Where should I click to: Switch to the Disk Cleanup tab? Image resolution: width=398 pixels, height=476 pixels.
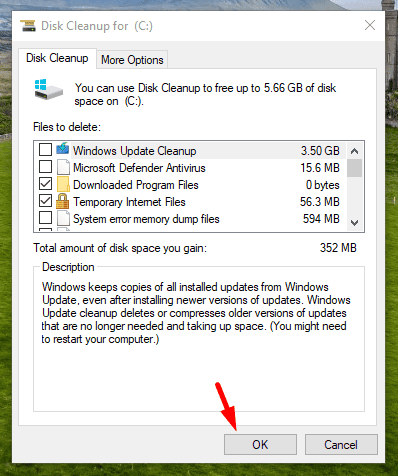click(57, 58)
